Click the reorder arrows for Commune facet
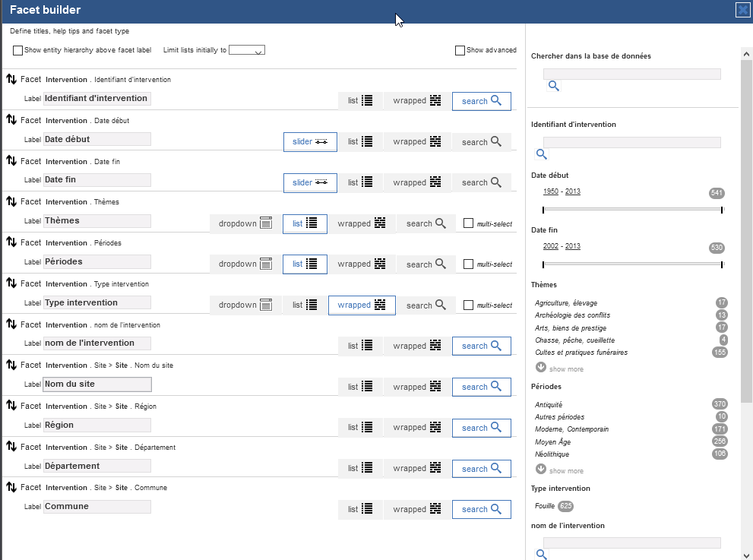 pyautogui.click(x=11, y=487)
